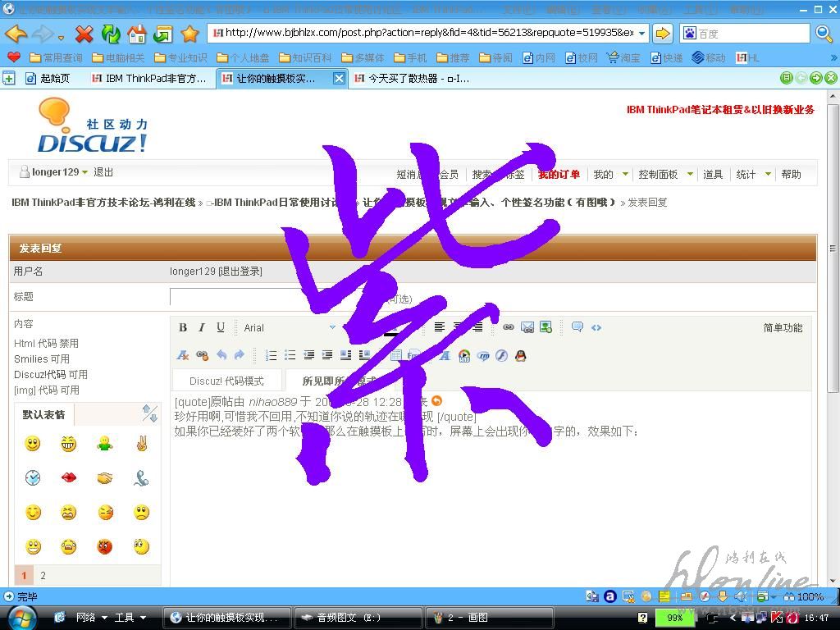
Task: Open 我的订单 link in nav bar
Action: 559,174
